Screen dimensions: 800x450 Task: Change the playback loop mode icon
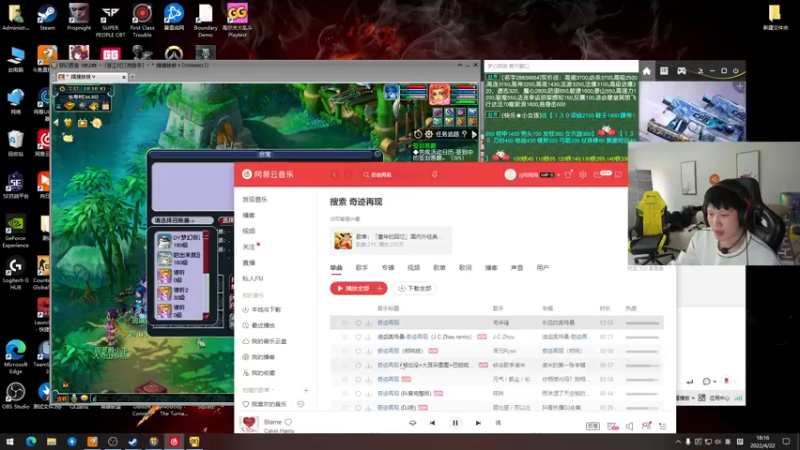pos(412,422)
